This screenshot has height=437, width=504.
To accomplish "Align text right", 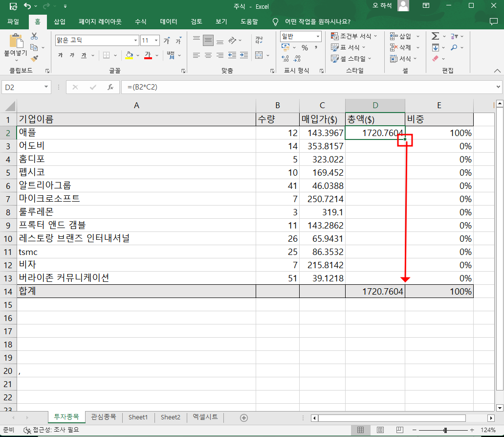I will 220,55.
